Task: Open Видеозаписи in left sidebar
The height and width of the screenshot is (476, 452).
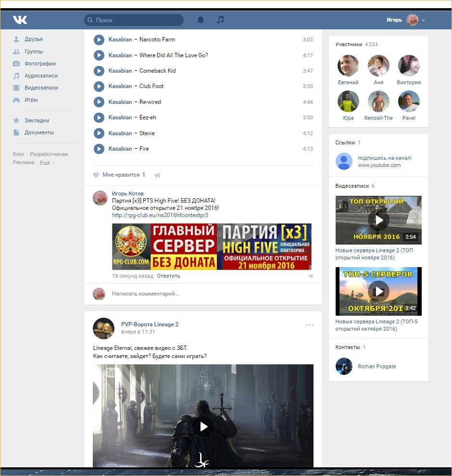Action: pyautogui.click(x=41, y=88)
